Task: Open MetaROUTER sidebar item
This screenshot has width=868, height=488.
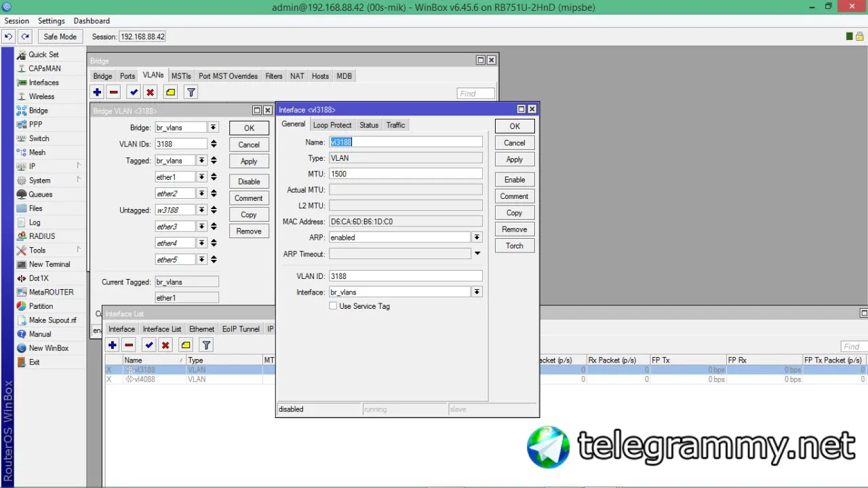Action: [x=51, y=292]
